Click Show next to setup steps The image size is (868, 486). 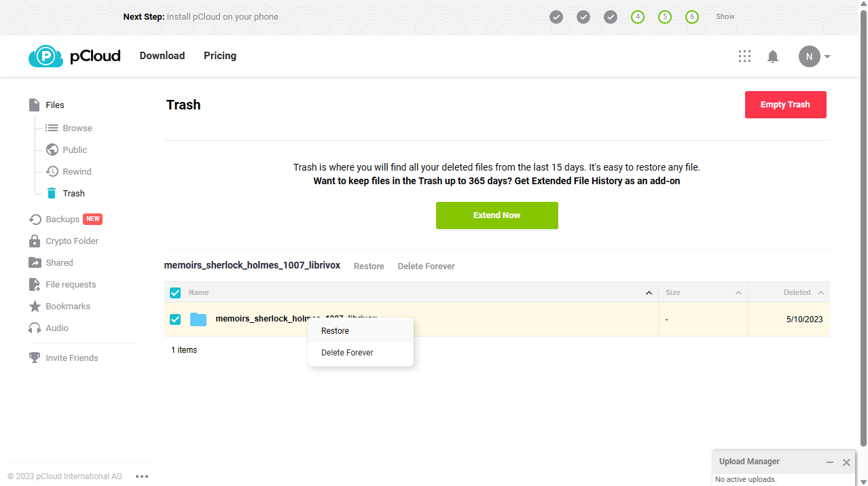tap(725, 17)
